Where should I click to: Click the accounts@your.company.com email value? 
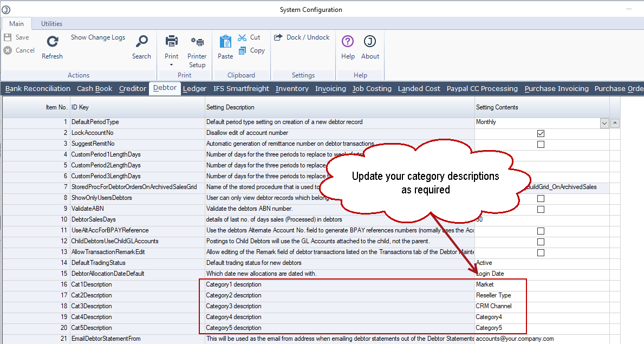click(x=515, y=339)
